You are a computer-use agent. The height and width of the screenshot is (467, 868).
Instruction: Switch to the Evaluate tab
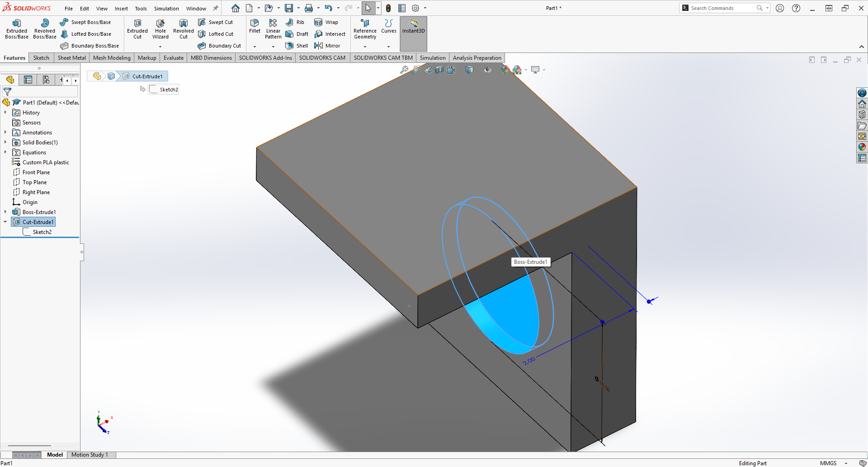point(174,58)
